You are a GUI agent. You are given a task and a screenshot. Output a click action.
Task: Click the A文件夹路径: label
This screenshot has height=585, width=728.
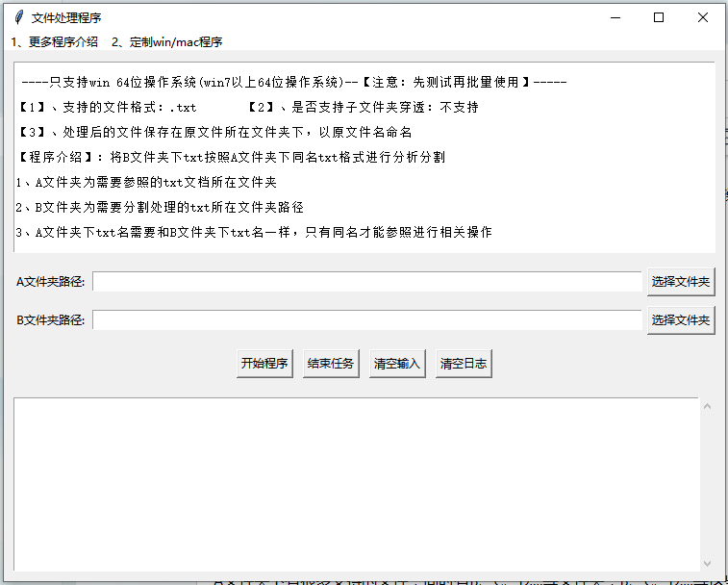coord(51,282)
